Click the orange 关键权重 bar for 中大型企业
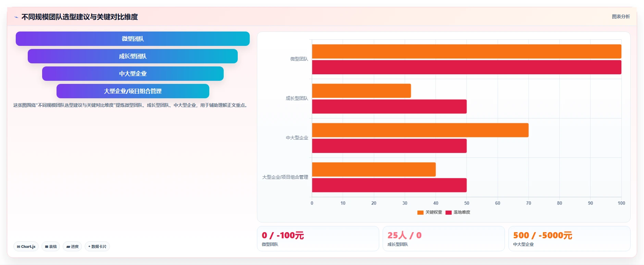This screenshot has width=644, height=265. pos(420,130)
